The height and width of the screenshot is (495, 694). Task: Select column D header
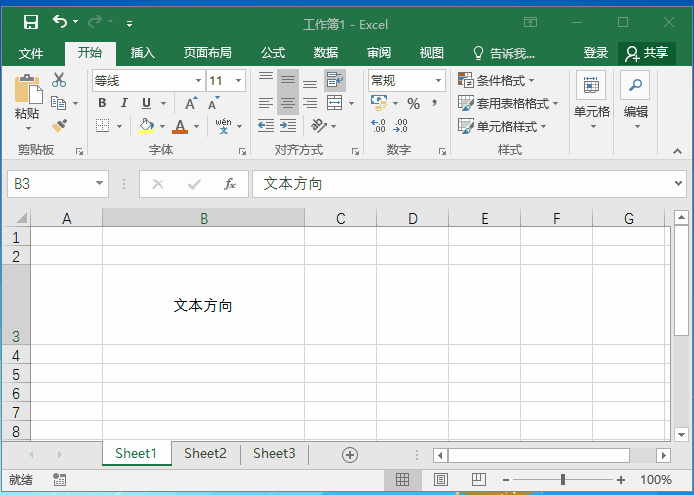413,218
